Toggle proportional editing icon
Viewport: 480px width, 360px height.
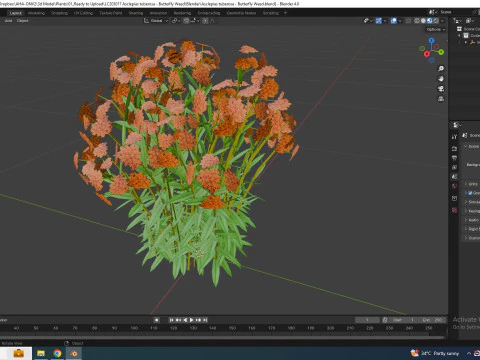pyautogui.click(x=205, y=21)
